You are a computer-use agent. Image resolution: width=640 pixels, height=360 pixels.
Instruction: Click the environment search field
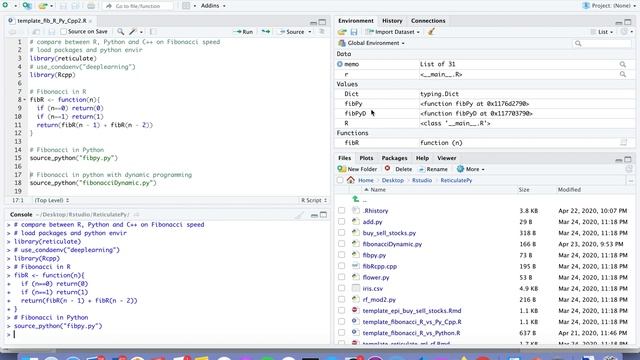[x=603, y=43]
